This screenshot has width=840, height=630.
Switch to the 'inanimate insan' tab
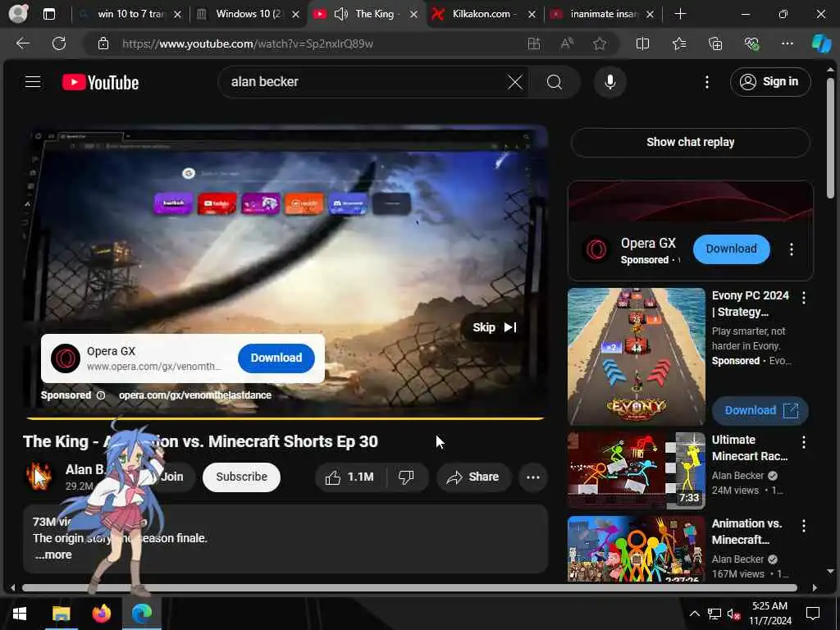603,14
